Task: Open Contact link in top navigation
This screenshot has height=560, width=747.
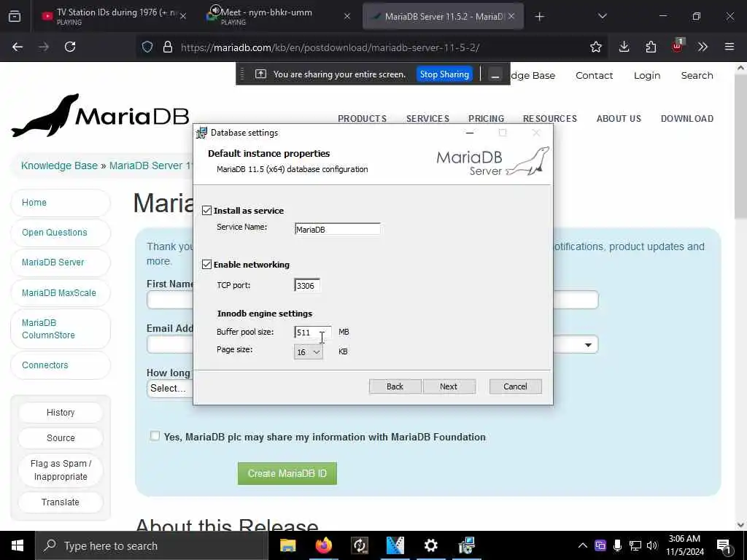Action: point(594,75)
